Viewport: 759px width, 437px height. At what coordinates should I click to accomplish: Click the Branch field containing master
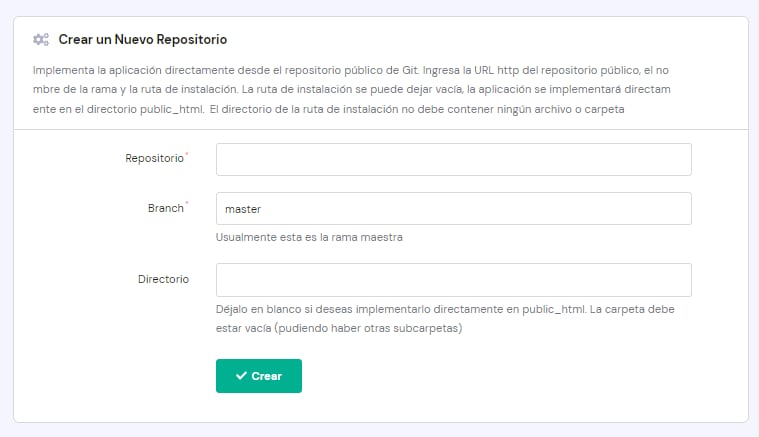point(454,209)
